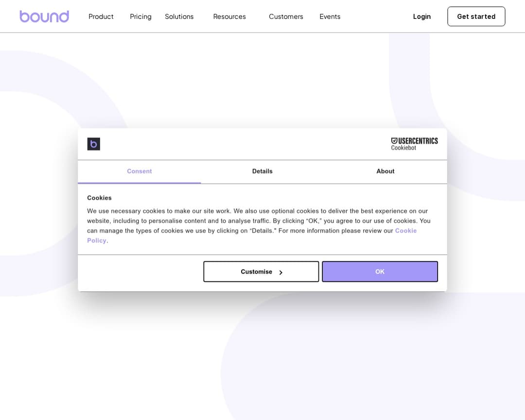Open the Customers nav item
525x420 pixels.
[x=286, y=17]
